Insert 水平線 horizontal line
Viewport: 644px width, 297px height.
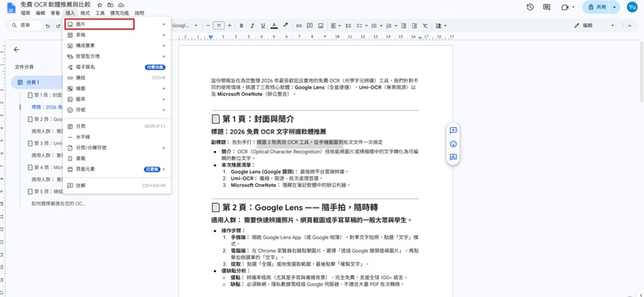117,137
